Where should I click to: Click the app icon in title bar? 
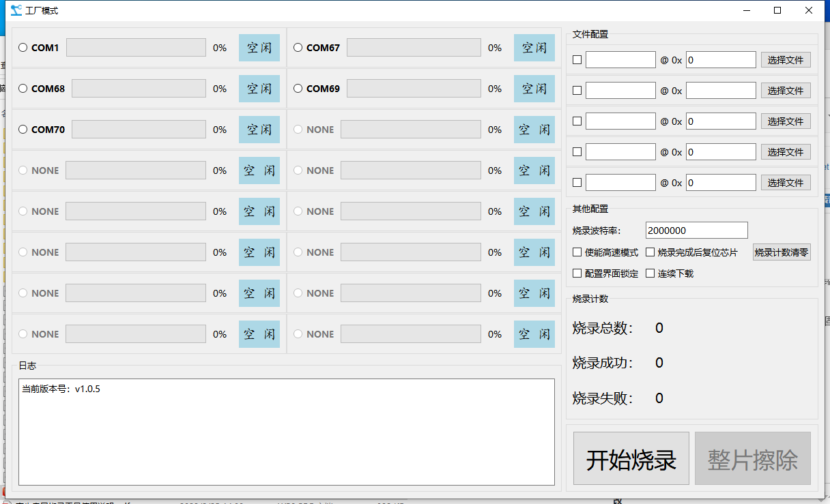(x=16, y=10)
